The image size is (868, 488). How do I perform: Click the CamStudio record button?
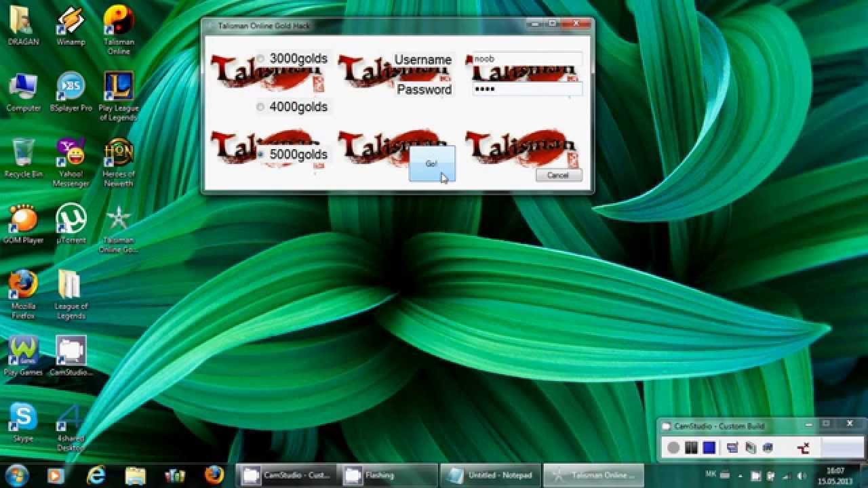point(673,447)
